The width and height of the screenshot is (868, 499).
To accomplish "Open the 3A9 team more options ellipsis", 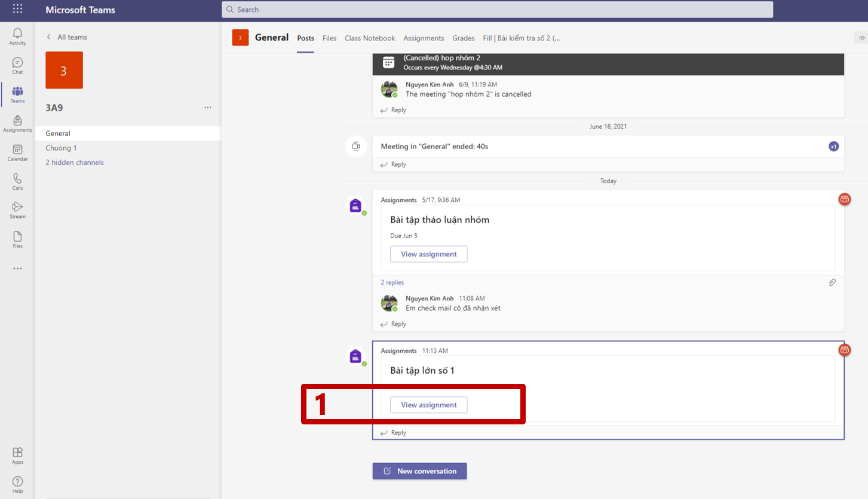I will [207, 108].
